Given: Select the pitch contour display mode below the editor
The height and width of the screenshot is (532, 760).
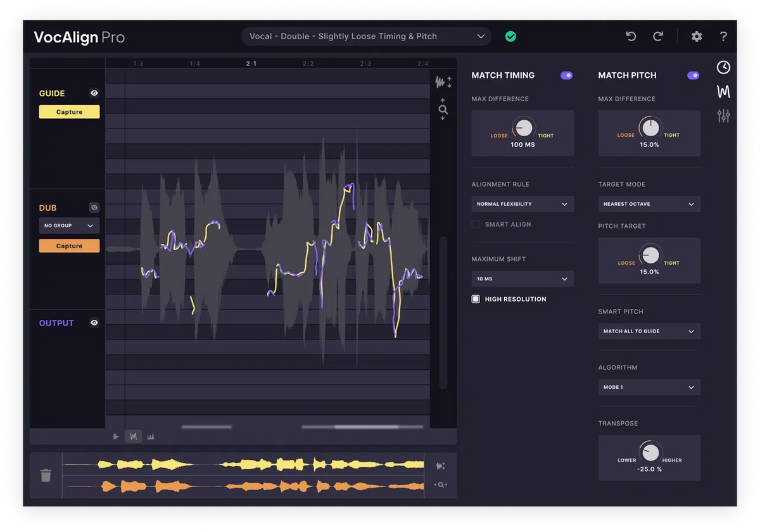Looking at the screenshot, I should (134, 436).
